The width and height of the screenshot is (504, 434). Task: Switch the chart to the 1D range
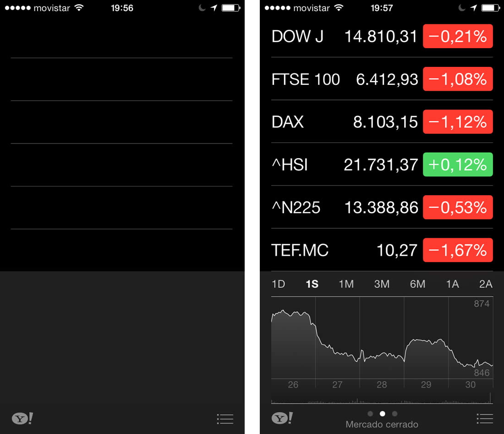(279, 284)
